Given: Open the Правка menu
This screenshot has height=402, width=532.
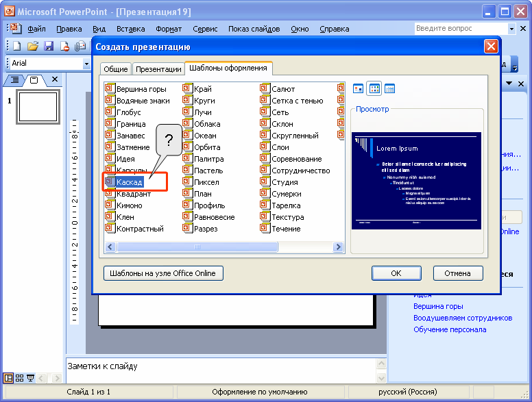Looking at the screenshot, I should point(69,29).
